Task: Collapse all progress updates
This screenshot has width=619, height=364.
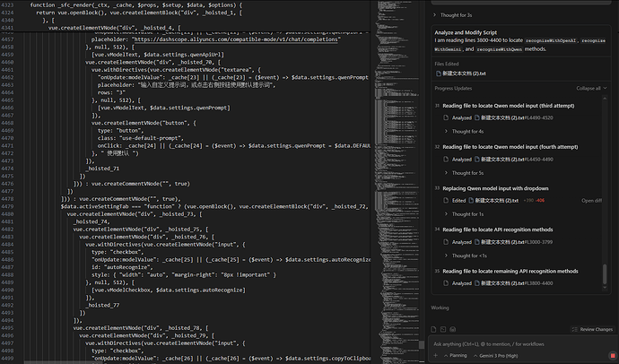Action: point(591,89)
